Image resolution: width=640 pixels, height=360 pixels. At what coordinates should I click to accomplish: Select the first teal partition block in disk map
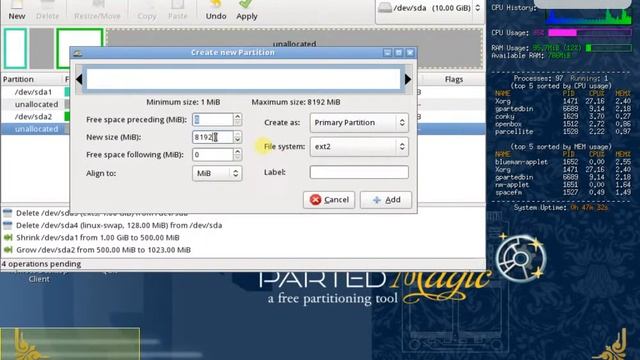click(x=16, y=48)
